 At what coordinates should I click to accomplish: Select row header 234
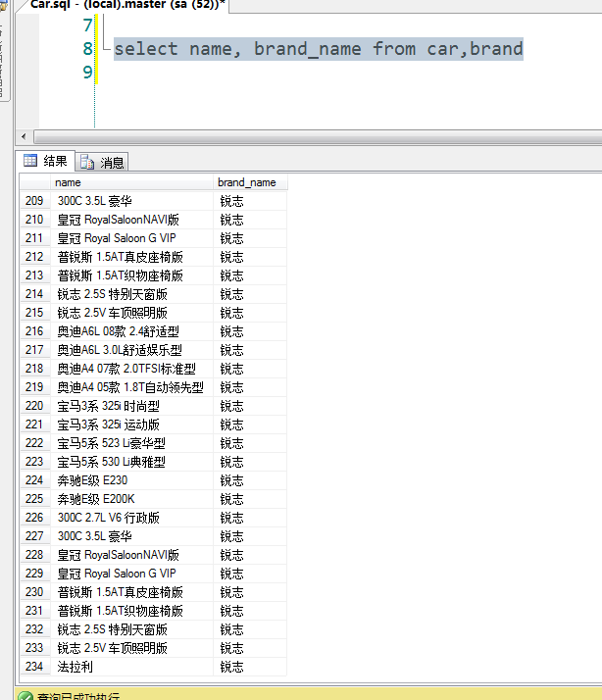point(35,667)
